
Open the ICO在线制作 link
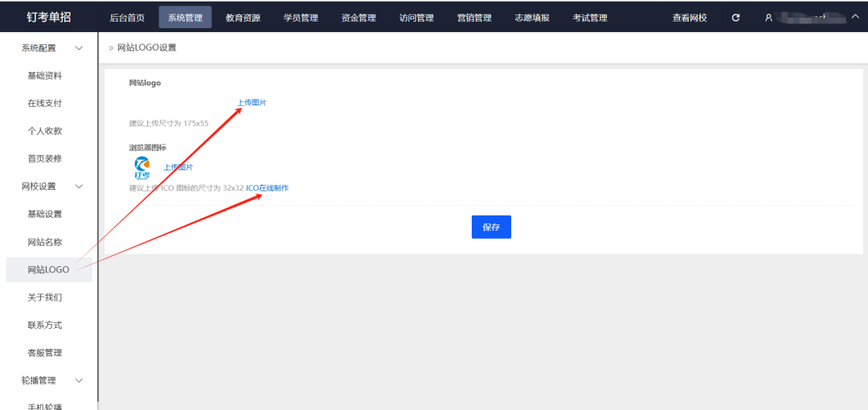[x=267, y=188]
